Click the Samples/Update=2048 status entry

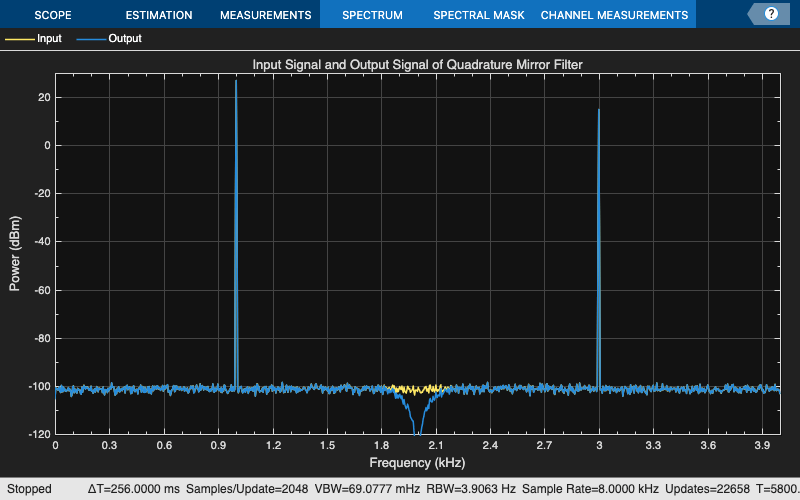pyautogui.click(x=247, y=489)
